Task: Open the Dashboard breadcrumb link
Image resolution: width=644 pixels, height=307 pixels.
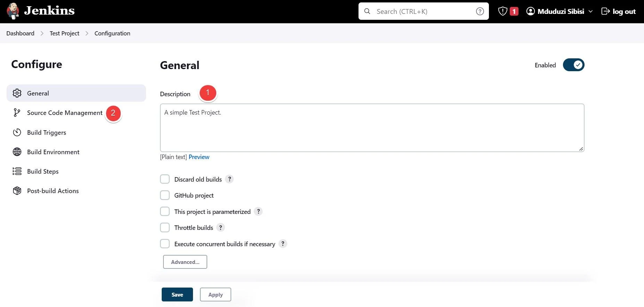Action: 20,33
